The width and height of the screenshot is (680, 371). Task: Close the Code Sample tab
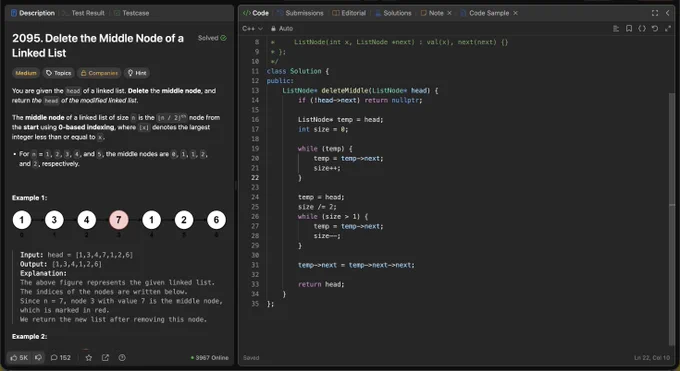[x=516, y=13]
